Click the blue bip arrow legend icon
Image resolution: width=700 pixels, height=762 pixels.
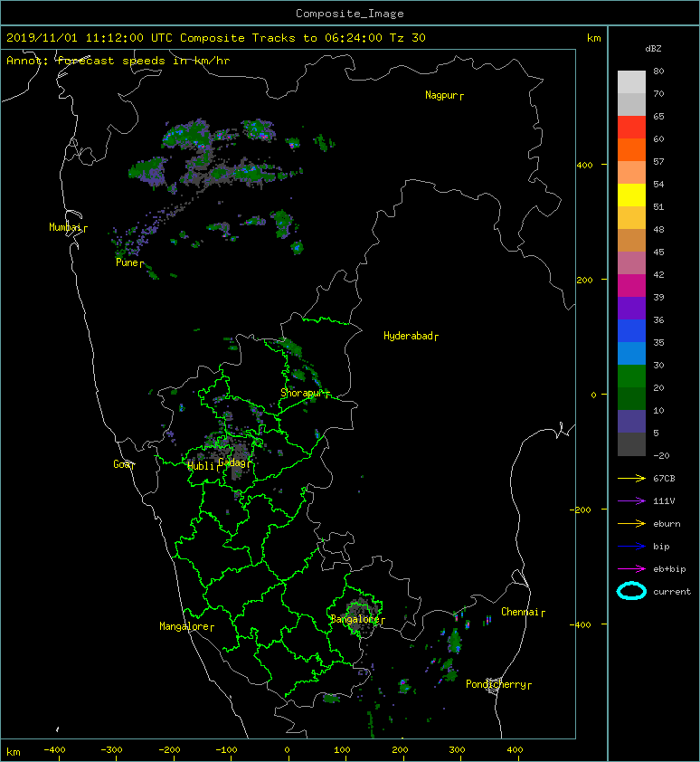coord(631,547)
